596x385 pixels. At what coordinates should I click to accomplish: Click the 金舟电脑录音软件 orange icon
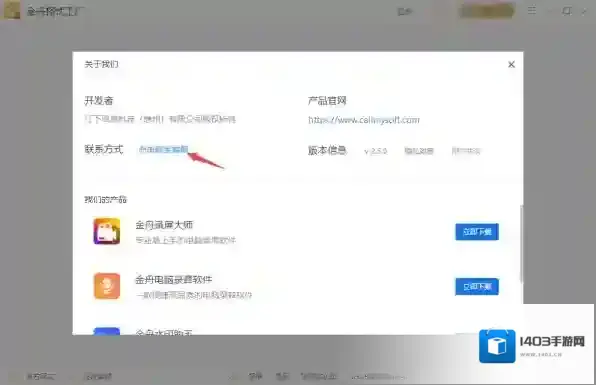point(107,286)
